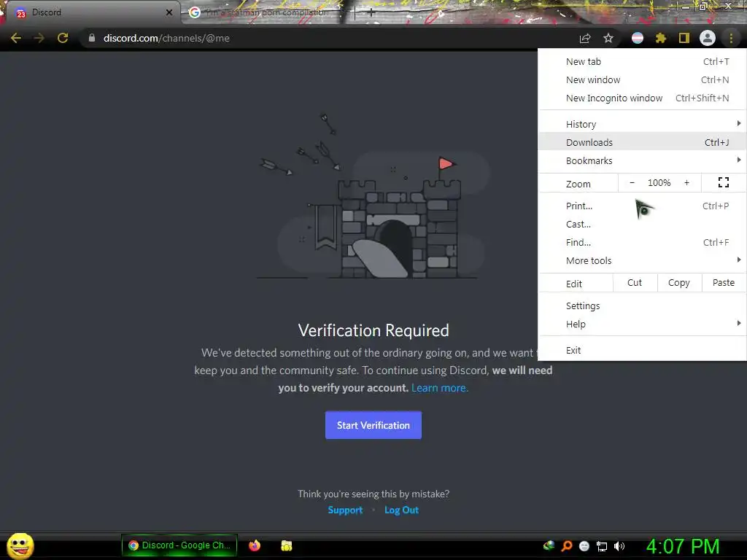This screenshot has width=747, height=560.
Task: Click the 4:07 PM taskbar clock
Action: 683,546
